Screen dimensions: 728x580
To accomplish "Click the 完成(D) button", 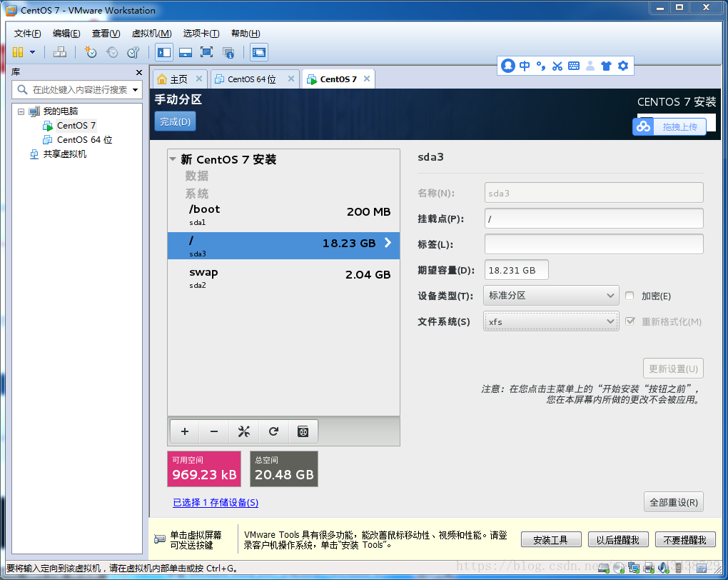I will pos(175,121).
